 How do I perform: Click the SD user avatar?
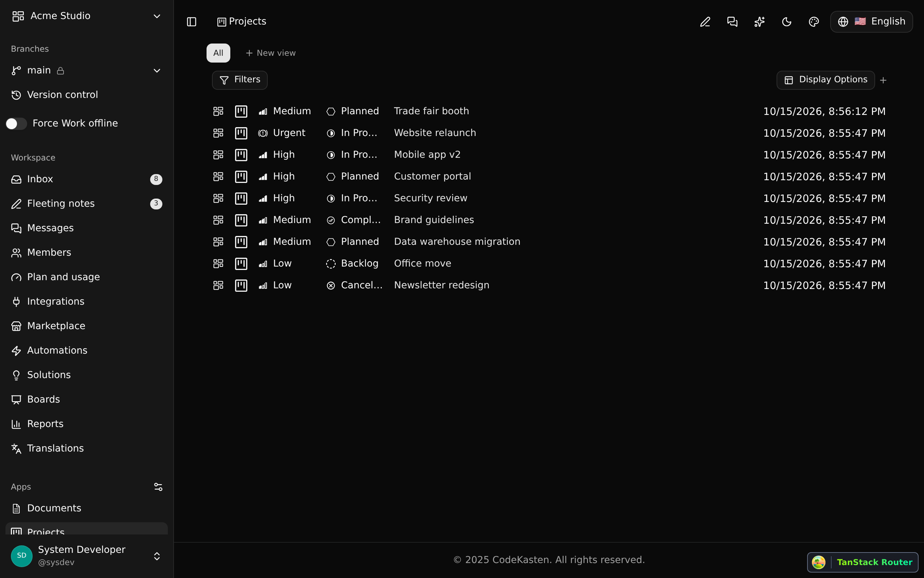[x=22, y=556]
